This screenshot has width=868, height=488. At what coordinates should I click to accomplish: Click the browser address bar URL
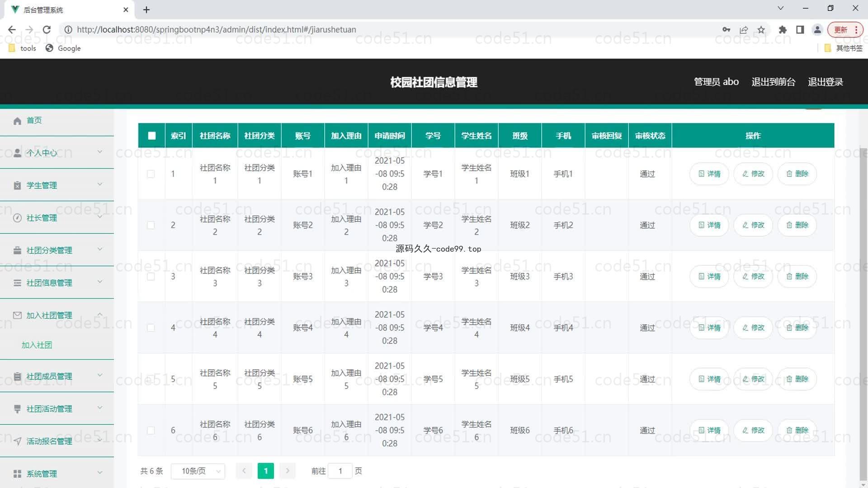pyautogui.click(x=216, y=29)
